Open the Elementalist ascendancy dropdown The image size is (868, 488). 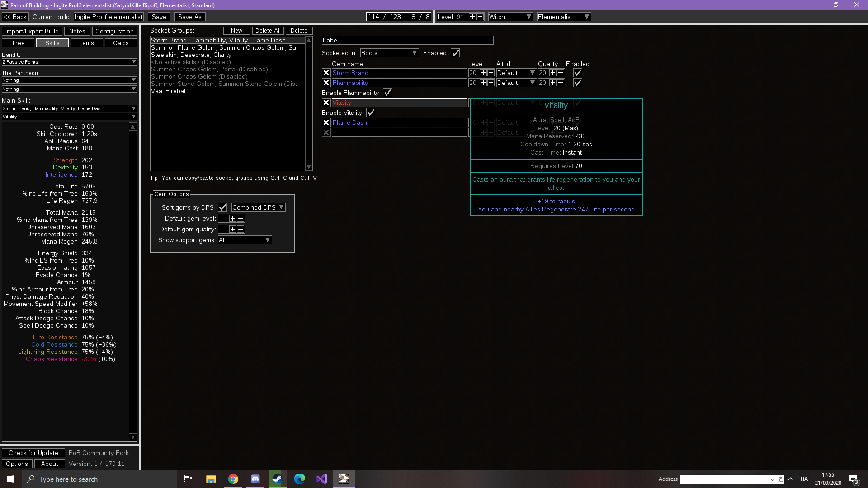coord(564,17)
